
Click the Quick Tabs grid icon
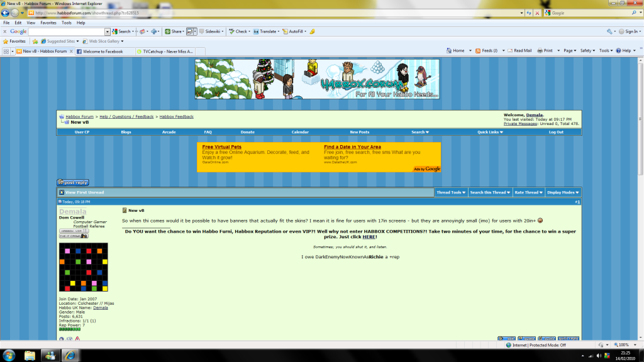[x=6, y=51]
